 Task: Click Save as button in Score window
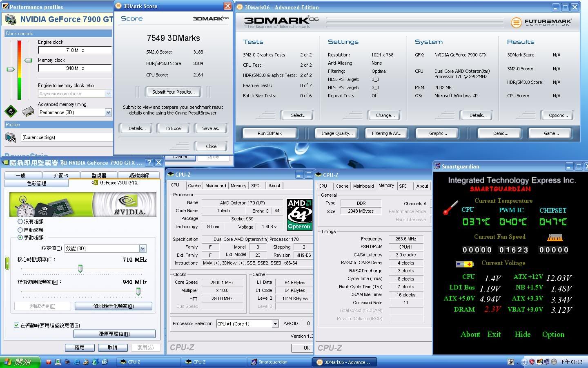212,128
